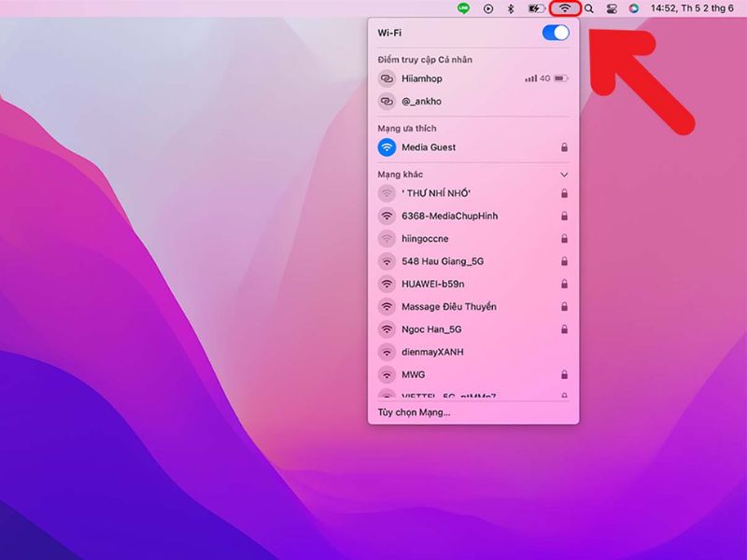747x560 pixels.
Task: Click the Mạng ưa thích section label
Action: tap(407, 129)
